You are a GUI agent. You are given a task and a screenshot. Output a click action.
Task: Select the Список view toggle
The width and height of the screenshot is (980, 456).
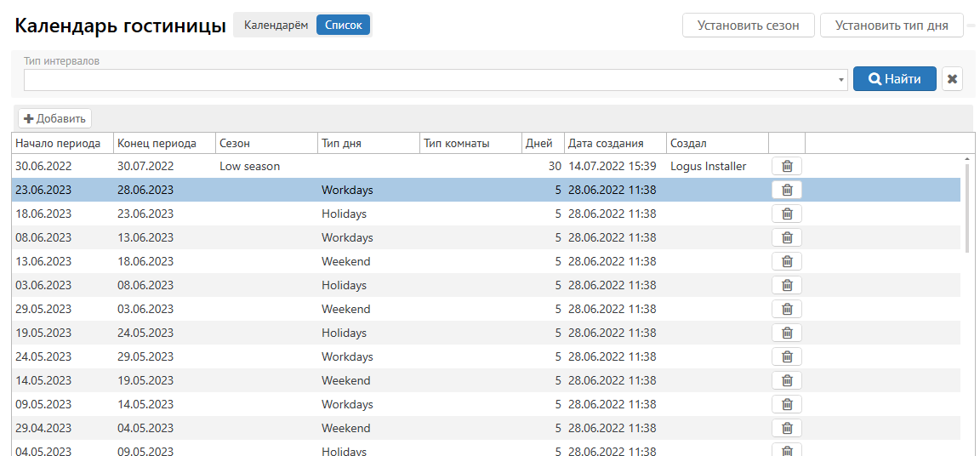(343, 25)
